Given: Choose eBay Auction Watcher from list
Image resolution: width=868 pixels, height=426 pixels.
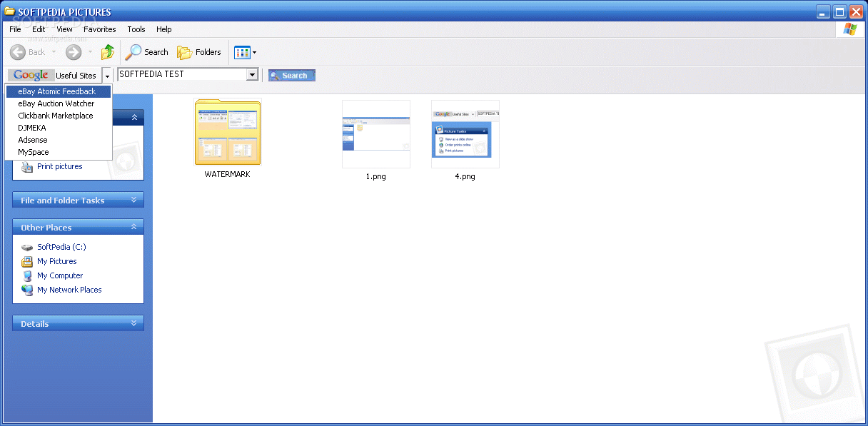Looking at the screenshot, I should (59, 103).
